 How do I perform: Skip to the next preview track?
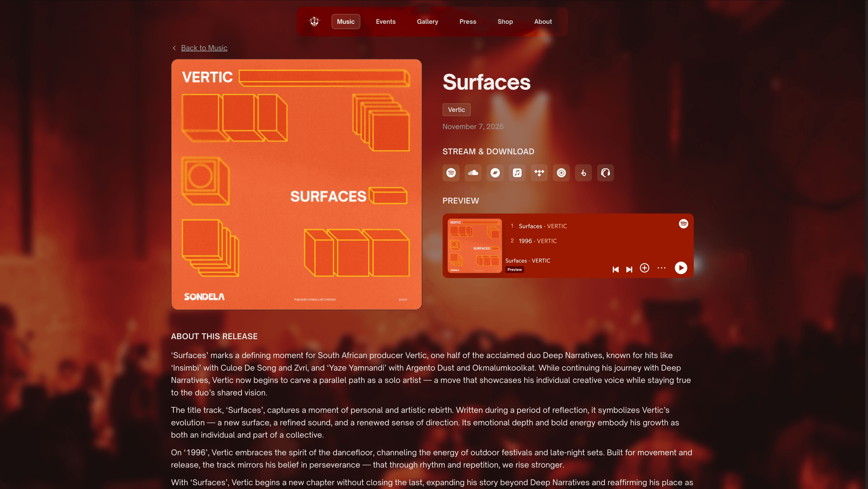click(x=629, y=269)
